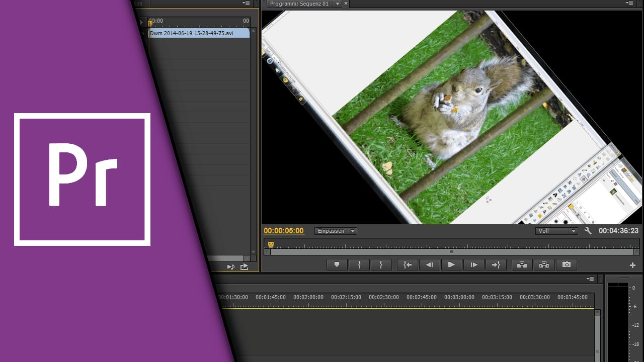Go to Out point

tap(496, 264)
